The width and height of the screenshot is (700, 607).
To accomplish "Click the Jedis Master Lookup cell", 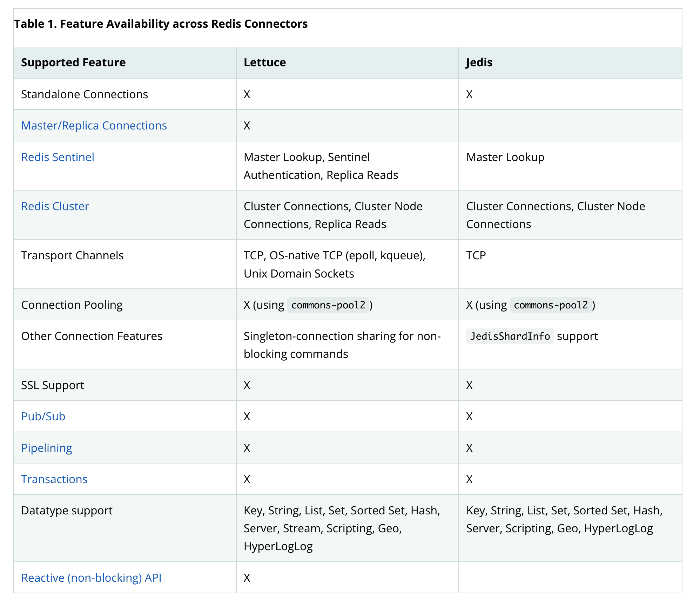I will click(x=505, y=157).
